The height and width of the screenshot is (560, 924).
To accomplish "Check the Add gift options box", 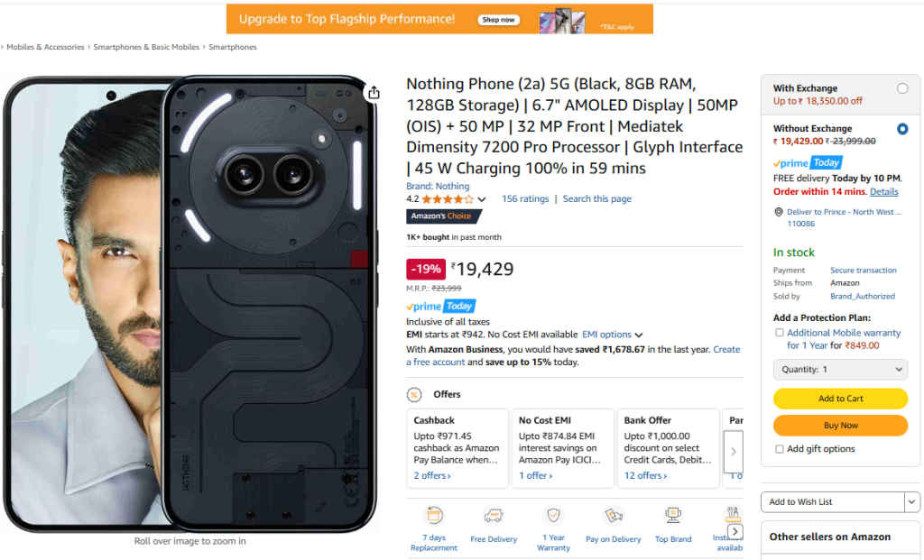I will point(780,449).
